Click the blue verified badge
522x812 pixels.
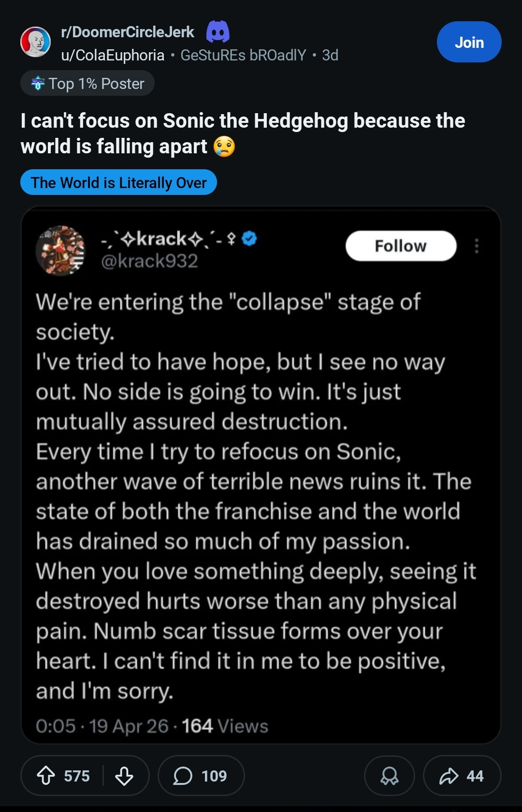249,238
